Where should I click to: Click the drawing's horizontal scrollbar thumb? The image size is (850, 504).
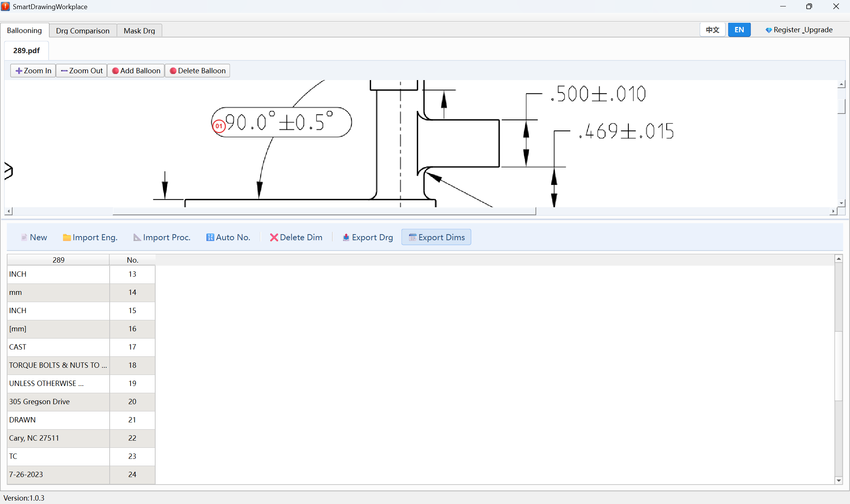click(x=324, y=211)
